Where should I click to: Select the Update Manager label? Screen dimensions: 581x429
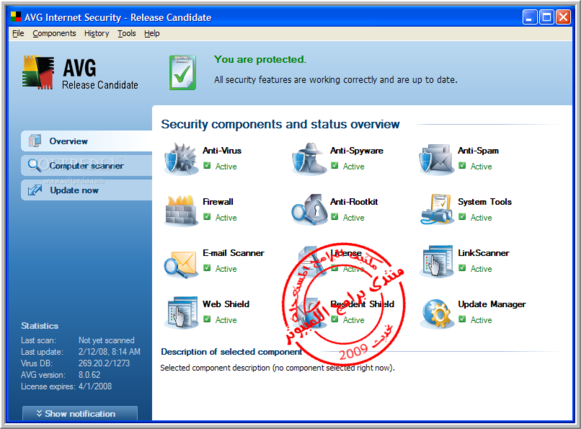pos(492,304)
